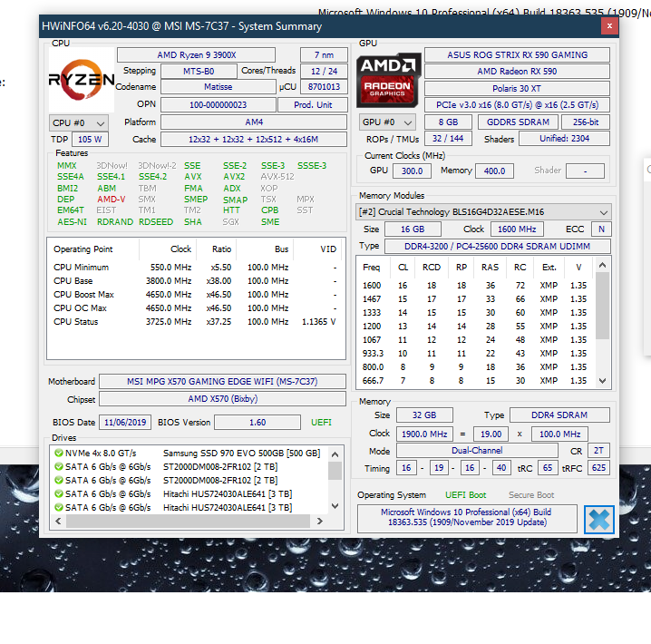Expand the Crucial Technology memory module dropdown
This screenshot has width=651, height=644.
click(483, 211)
